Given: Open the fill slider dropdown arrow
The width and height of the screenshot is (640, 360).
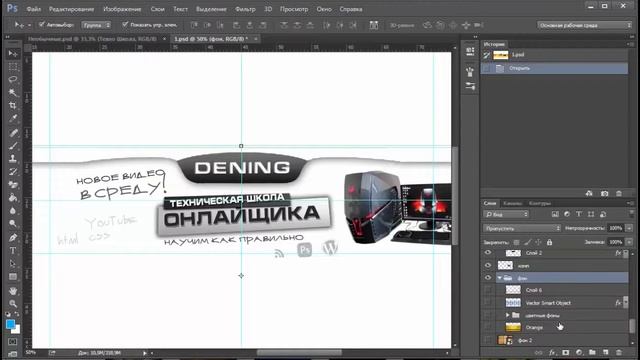Looking at the screenshot, I should [629, 242].
